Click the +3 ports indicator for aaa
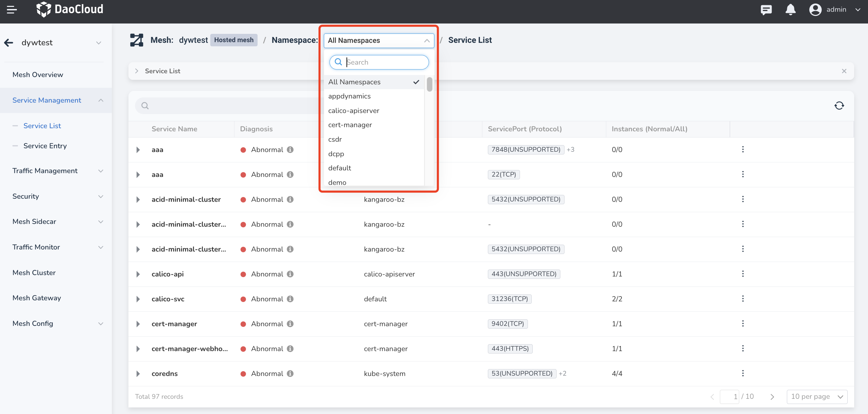The image size is (868, 414). pyautogui.click(x=570, y=150)
